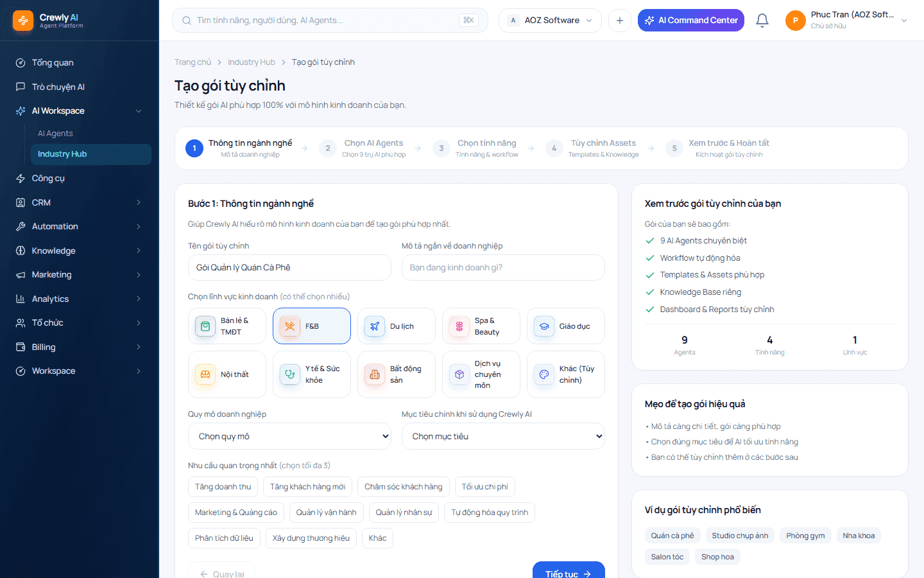Screen dimensions: 924x578
Task: Select the Bất động sản building icon
Action: (375, 374)
